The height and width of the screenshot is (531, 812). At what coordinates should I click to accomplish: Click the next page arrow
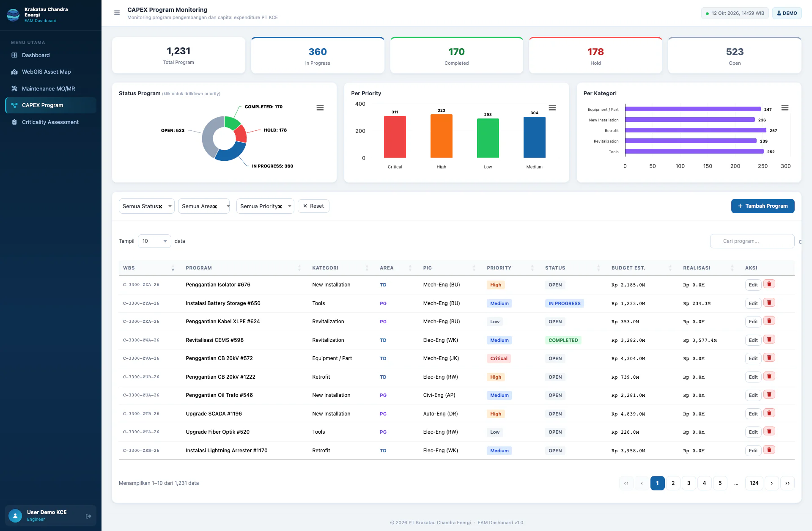771,483
